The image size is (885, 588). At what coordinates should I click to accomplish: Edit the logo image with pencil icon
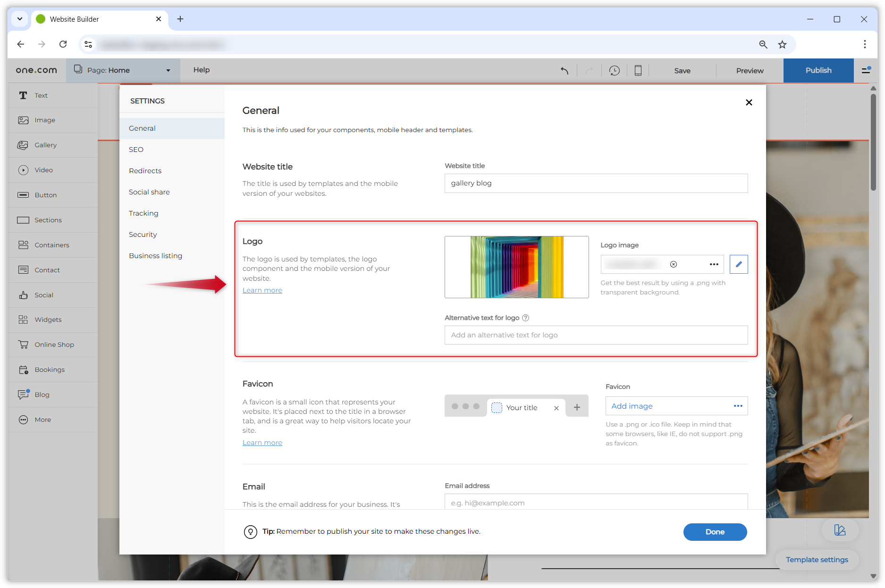[739, 264]
